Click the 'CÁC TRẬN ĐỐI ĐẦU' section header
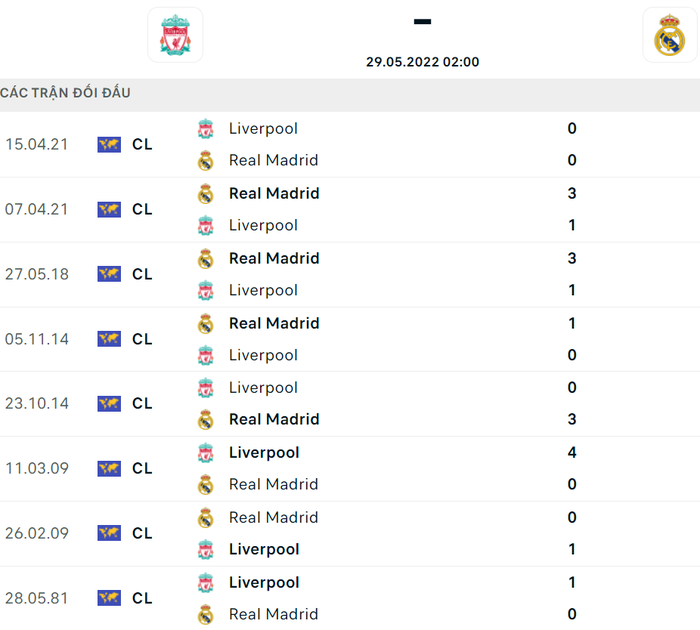 (66, 93)
